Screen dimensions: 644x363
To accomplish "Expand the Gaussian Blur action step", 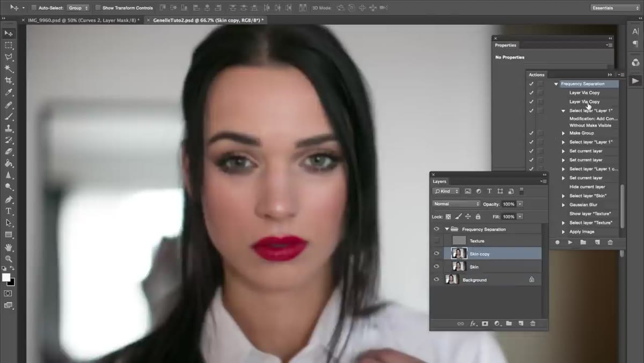I will coord(563,205).
